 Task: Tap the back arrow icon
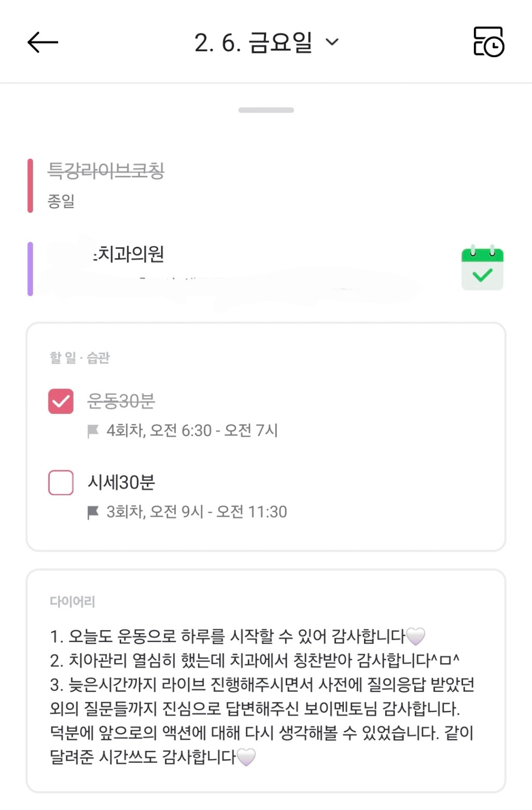click(43, 42)
